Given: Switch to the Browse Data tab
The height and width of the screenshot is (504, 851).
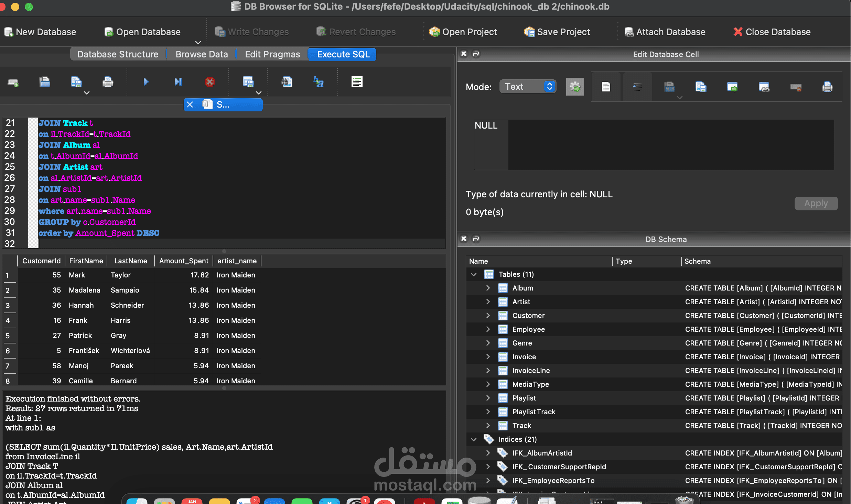Looking at the screenshot, I should (202, 54).
